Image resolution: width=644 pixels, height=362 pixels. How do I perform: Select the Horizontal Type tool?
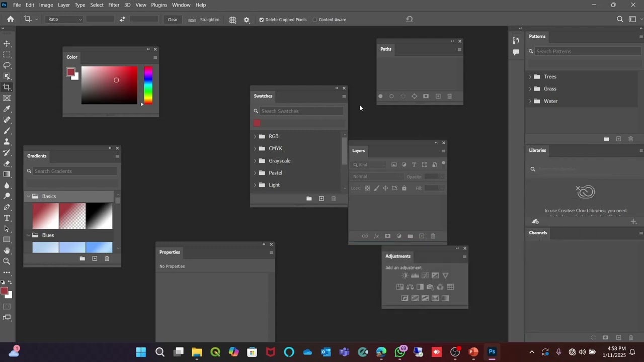[7, 218]
